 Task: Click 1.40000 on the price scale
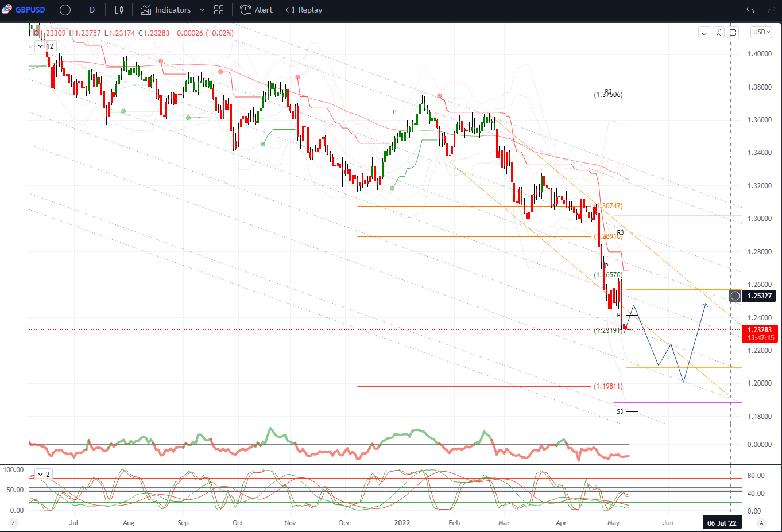click(759, 54)
